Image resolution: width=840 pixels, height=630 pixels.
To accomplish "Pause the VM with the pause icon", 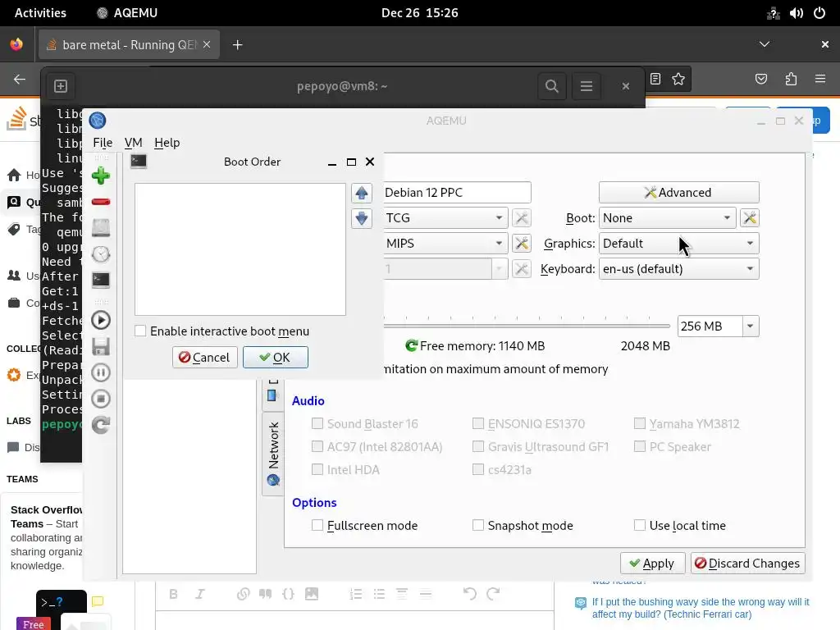I will click(101, 372).
